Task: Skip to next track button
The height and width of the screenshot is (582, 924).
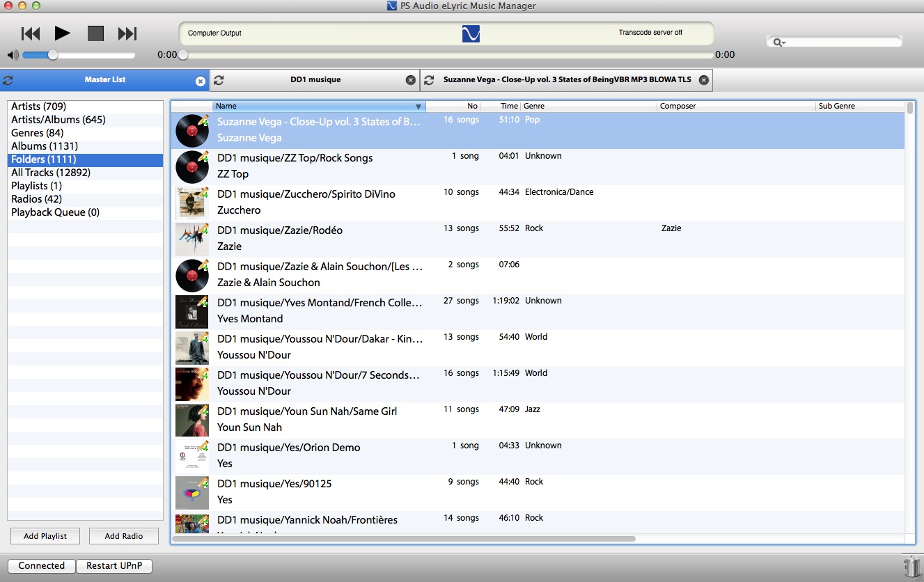Action: (x=127, y=33)
